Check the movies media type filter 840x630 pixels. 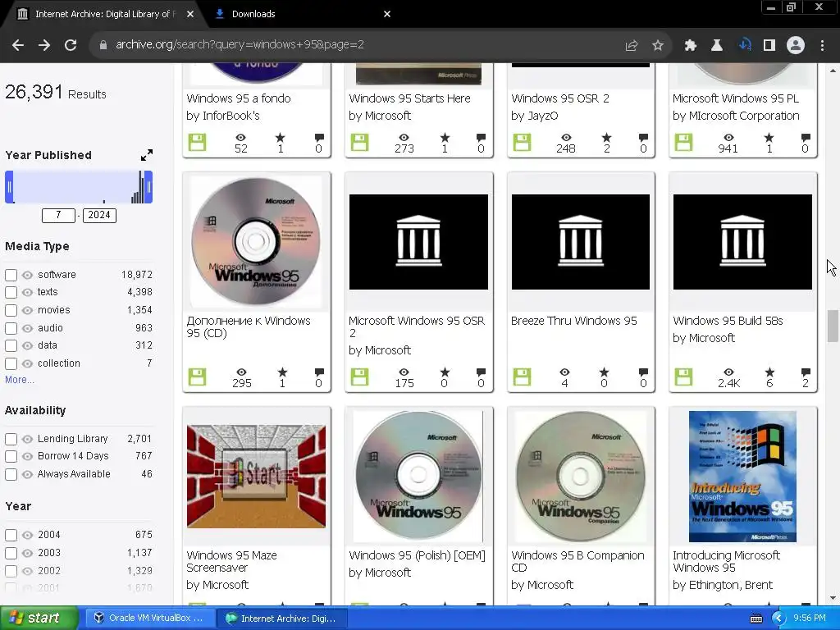click(11, 311)
